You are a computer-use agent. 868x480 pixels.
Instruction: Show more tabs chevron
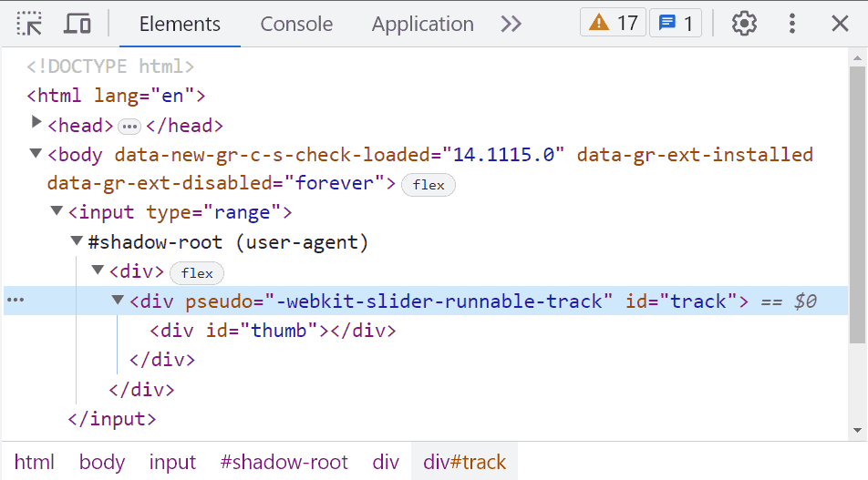[511, 24]
